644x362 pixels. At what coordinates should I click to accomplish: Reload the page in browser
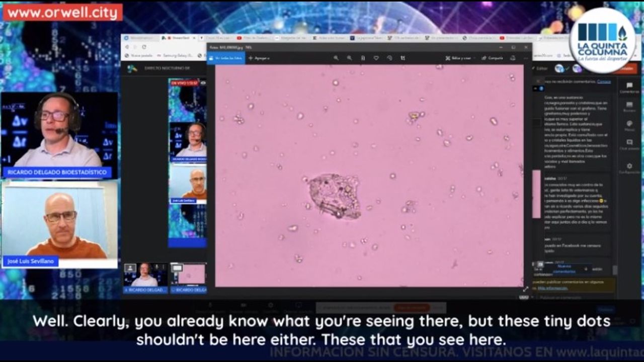[x=144, y=47]
